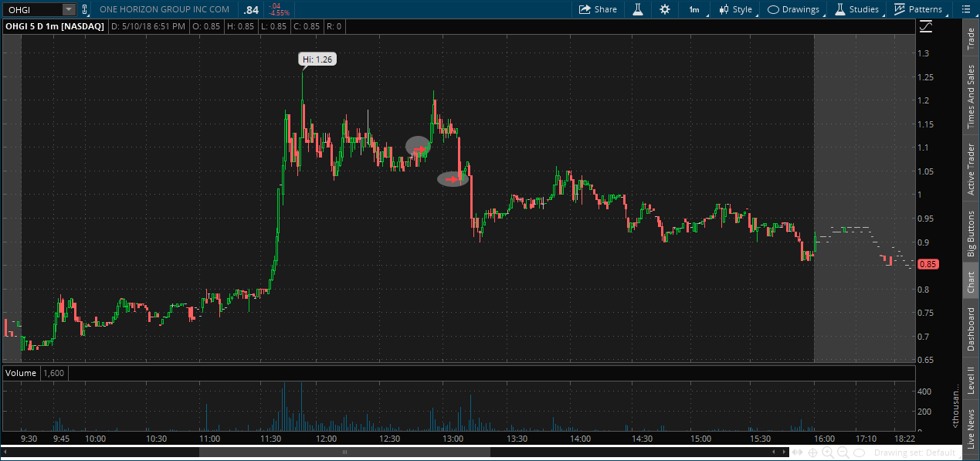Viewport: 980px width, 461px height.
Task: Click the zoom out magnifier icon
Action: [x=843, y=453]
